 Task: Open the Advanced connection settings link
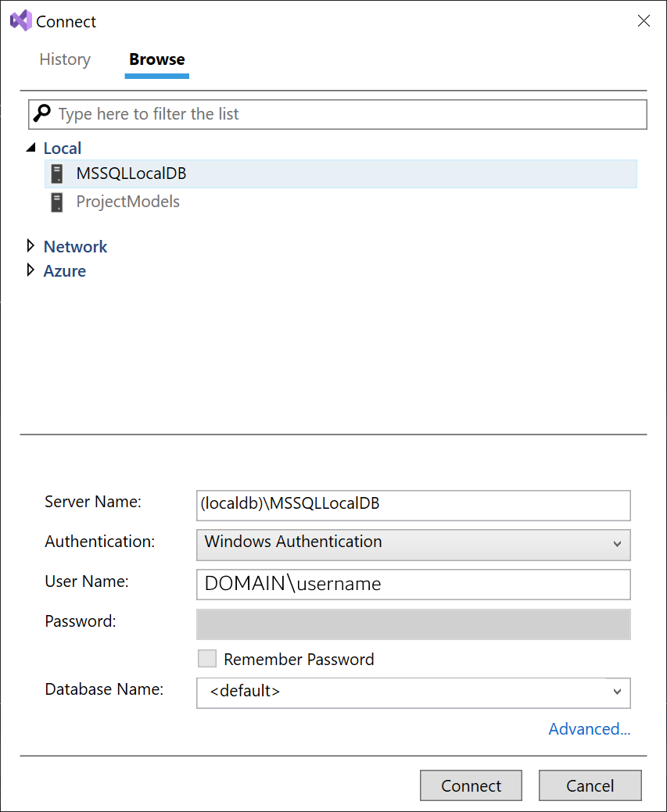590,728
